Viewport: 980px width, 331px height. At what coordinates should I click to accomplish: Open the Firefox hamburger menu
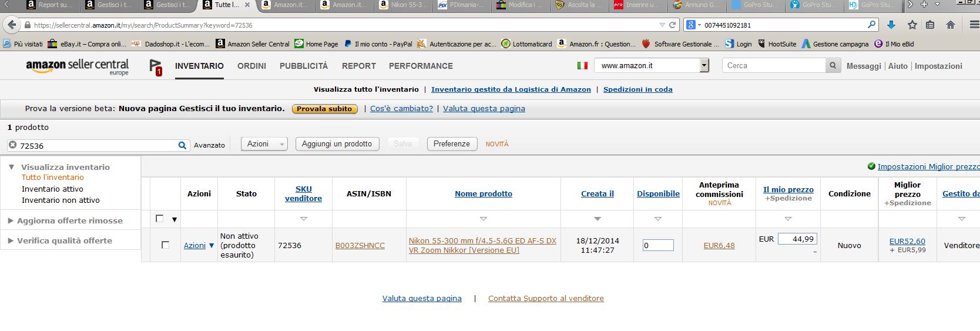(x=974, y=25)
